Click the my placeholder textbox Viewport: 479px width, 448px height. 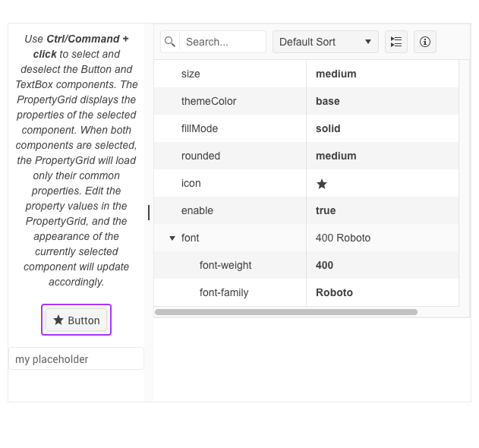[x=76, y=359]
